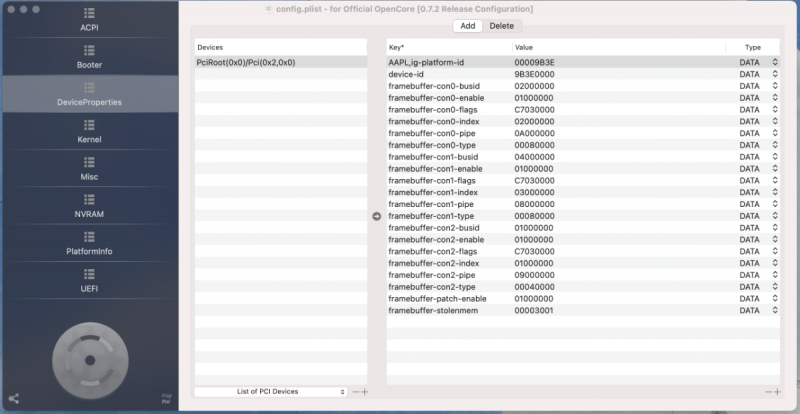Image resolution: width=800 pixels, height=414 pixels.
Task: Change type stepper for framebuffer-con2-type
Action: pos(775,287)
